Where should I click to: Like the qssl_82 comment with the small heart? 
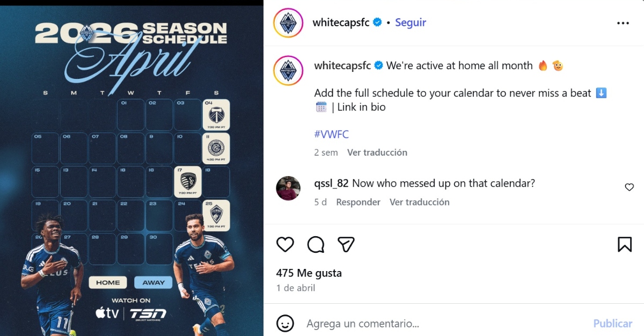[x=630, y=187]
